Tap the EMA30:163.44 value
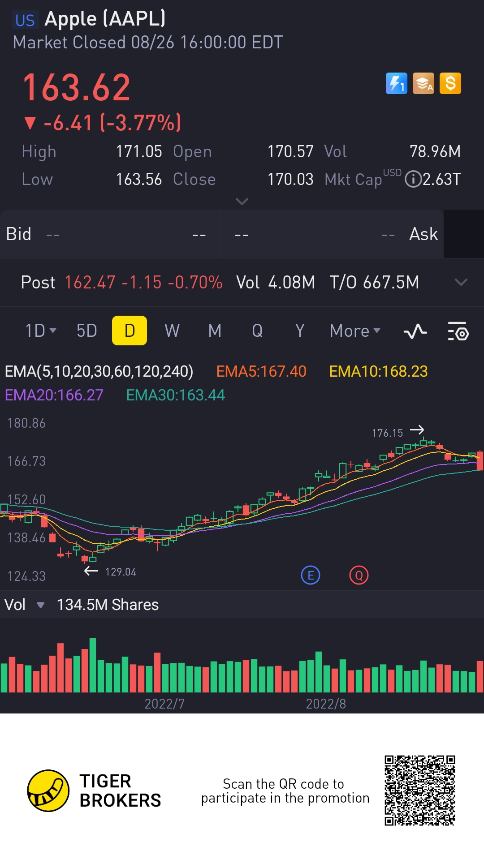The height and width of the screenshot is (868, 484). coord(176,395)
